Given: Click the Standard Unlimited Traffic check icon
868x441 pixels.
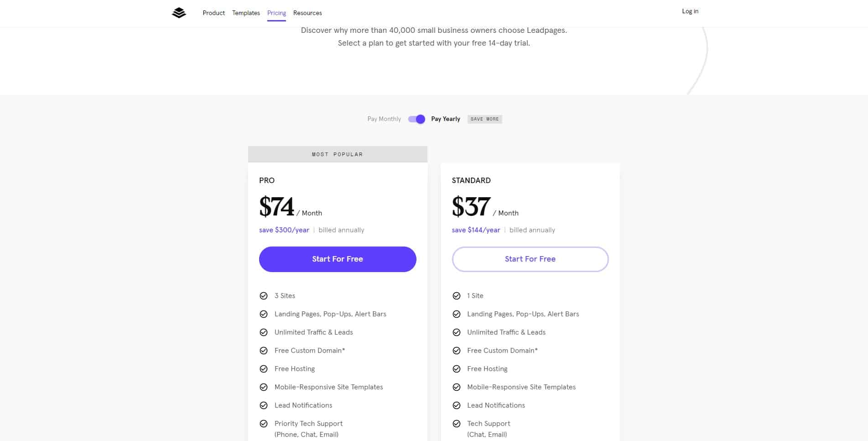Looking at the screenshot, I should [x=457, y=332].
